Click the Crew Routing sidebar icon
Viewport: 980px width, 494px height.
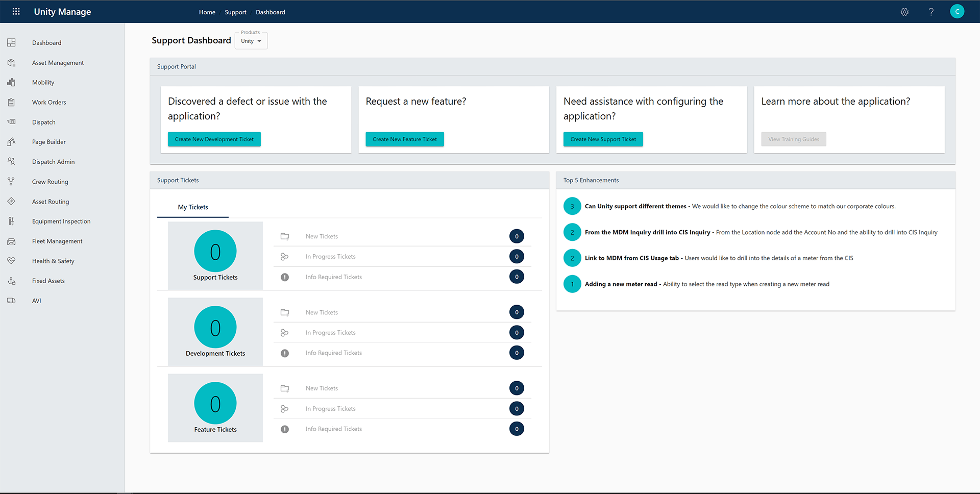click(11, 182)
